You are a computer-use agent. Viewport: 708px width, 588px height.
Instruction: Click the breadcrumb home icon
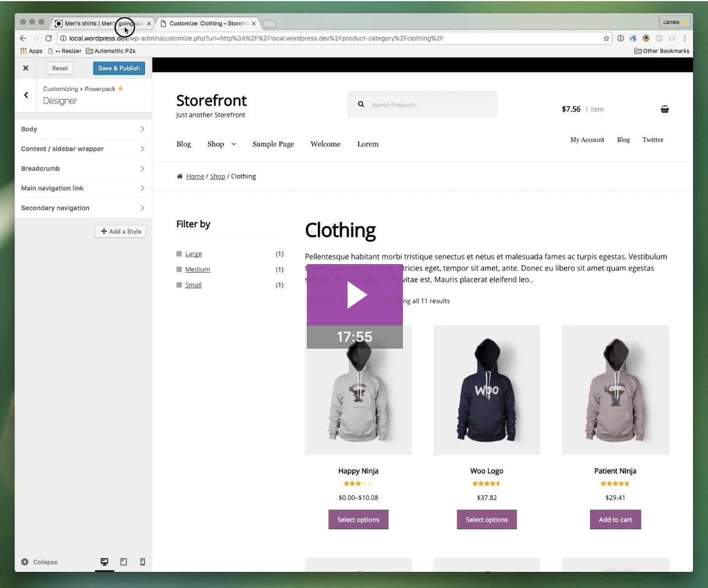click(x=180, y=177)
